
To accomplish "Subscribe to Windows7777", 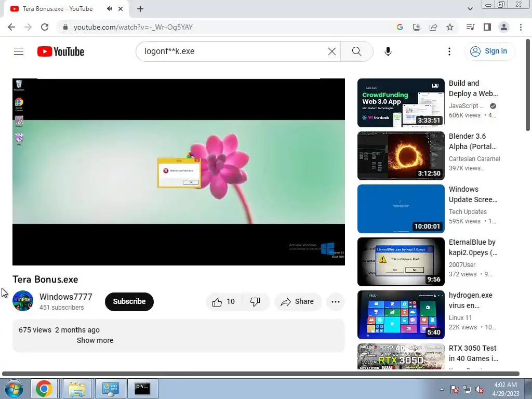I will click(x=129, y=301).
